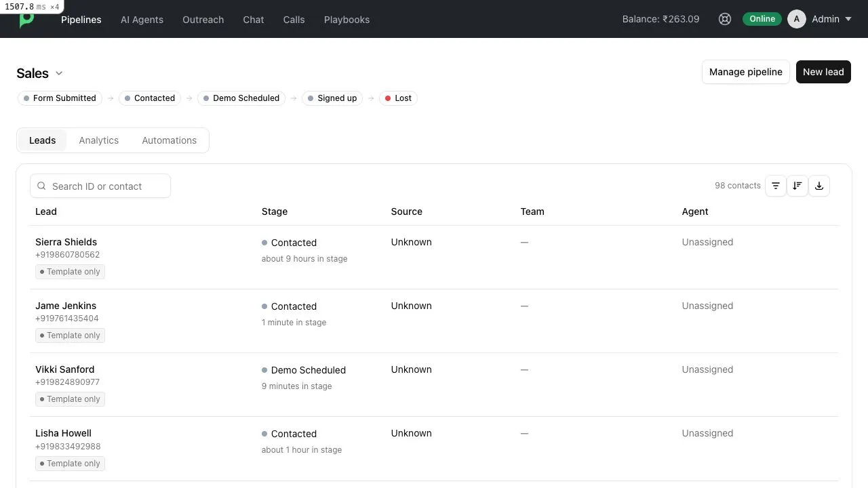Screen dimensions: 868x488
Task: Select the Lost stage chip
Action: [x=398, y=98]
